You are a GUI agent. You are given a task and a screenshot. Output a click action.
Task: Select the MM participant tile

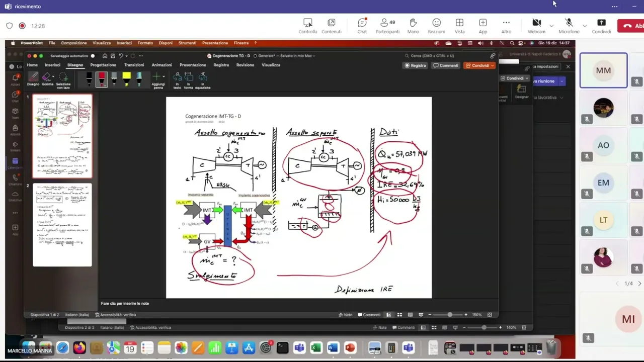pos(603,70)
